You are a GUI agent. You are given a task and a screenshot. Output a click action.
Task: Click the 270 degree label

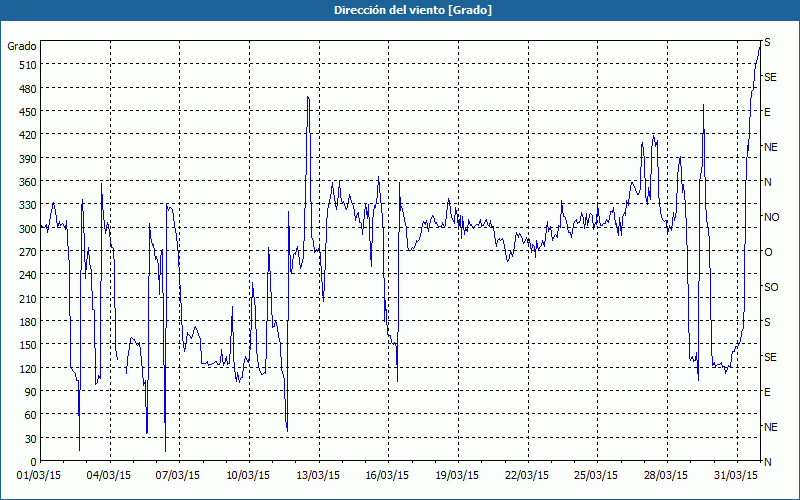[28, 252]
